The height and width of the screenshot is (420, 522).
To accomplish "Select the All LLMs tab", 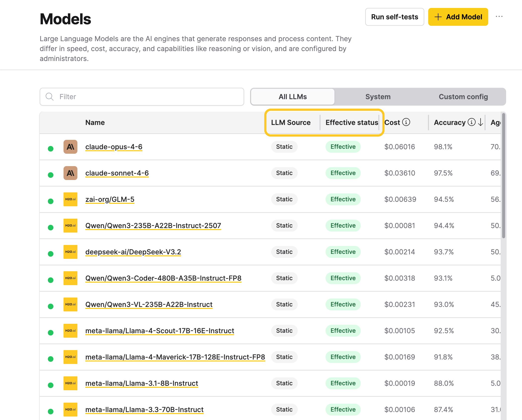I will pos(293,97).
